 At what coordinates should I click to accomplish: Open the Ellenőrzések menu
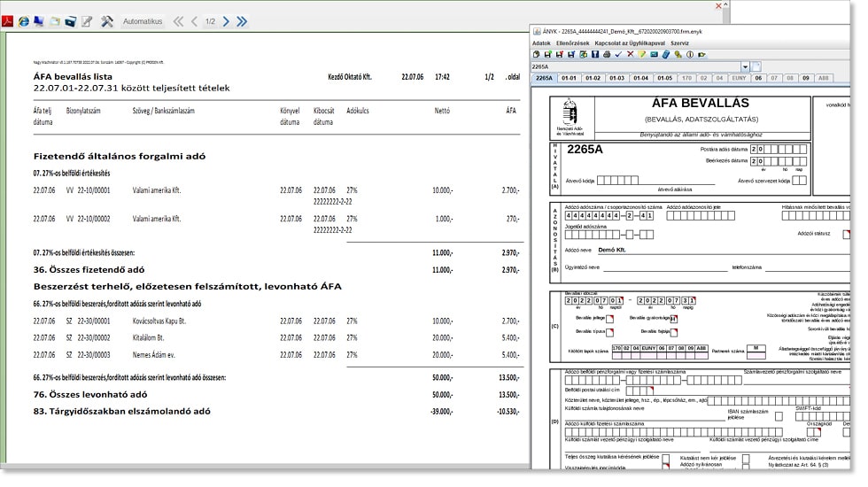574,43
